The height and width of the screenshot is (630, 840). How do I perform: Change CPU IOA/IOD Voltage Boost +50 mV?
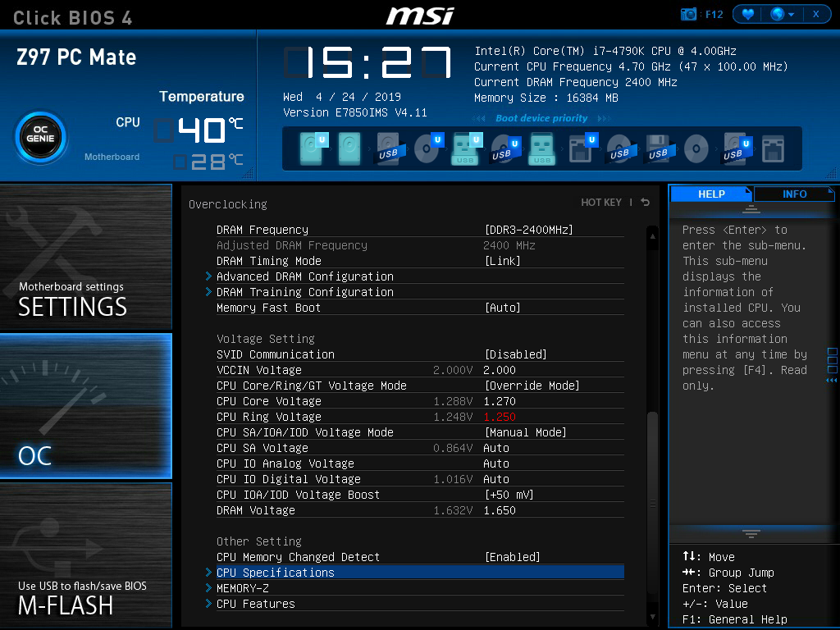509,495
